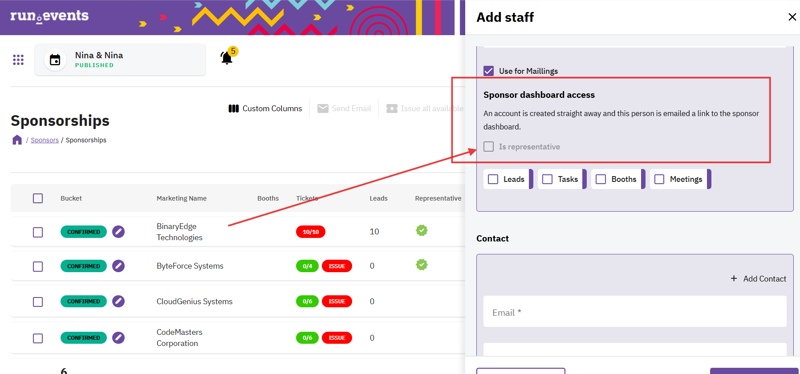800x374 pixels.
Task: Click the Send Email button
Action: coord(344,109)
